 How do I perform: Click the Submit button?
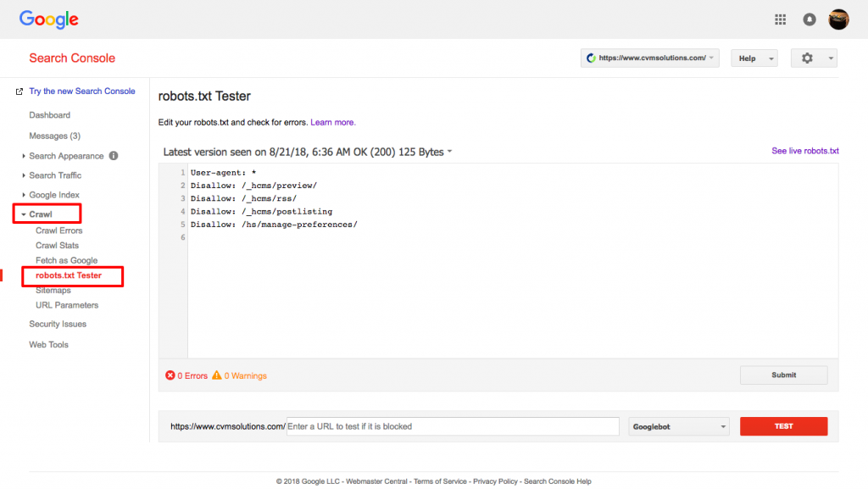[783, 375]
